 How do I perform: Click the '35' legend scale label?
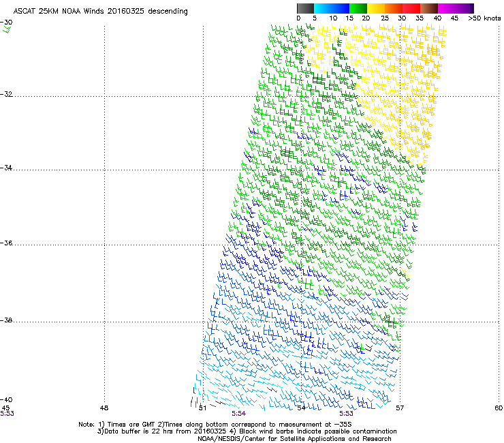click(420, 18)
